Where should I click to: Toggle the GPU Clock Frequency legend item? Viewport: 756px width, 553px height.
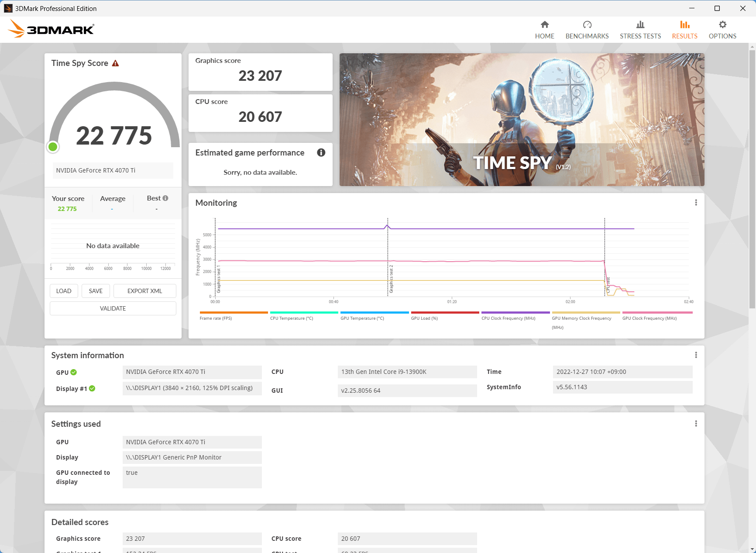pyautogui.click(x=657, y=316)
